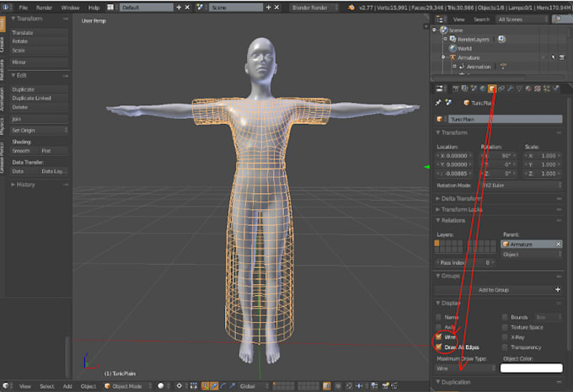The image size is (573, 392).
Task: Edit the TunicPlain object name field
Action: coord(505,119)
